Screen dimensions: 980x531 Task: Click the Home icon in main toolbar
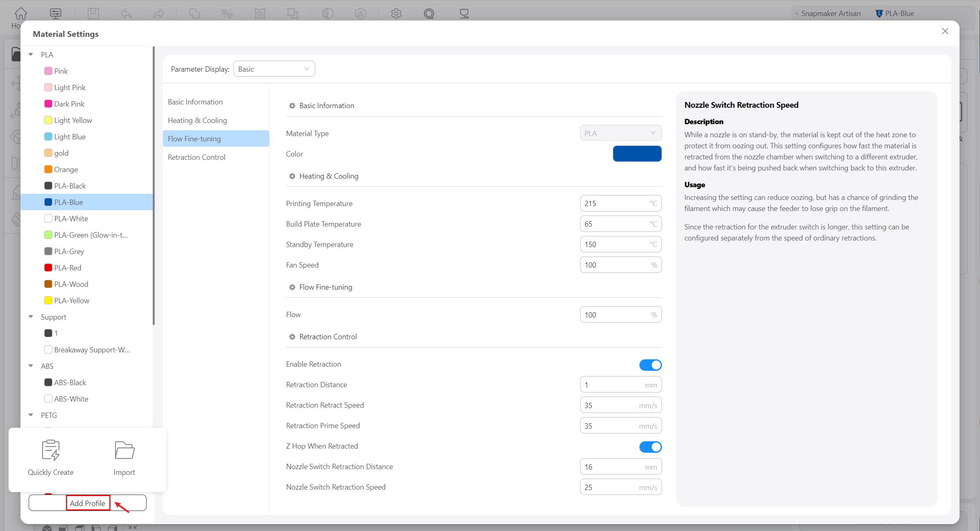coord(20,14)
